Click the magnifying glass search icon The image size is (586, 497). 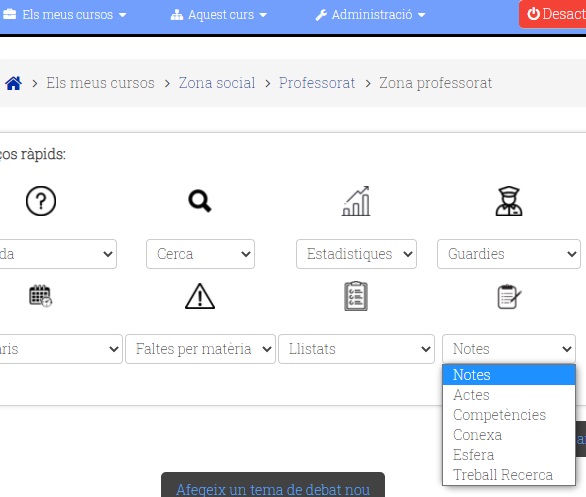(200, 201)
